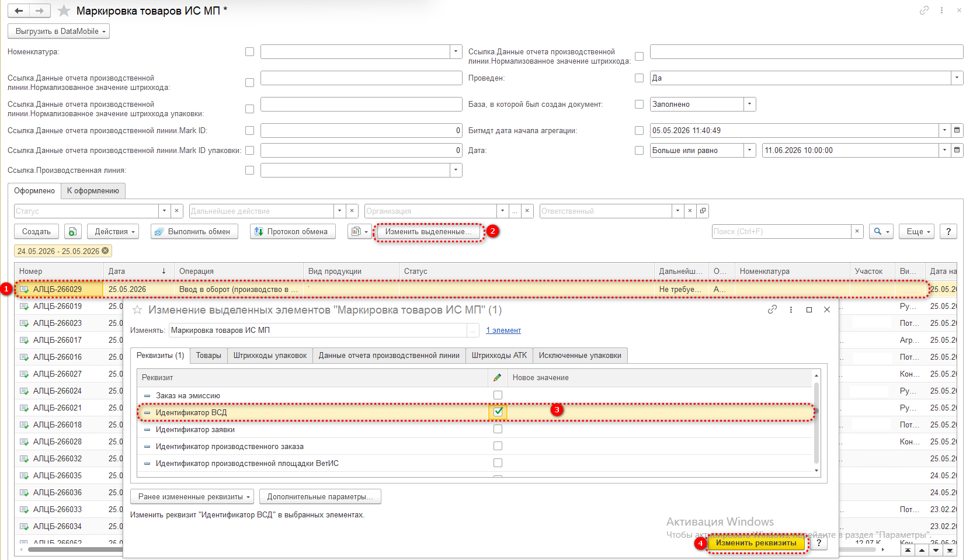Focus the Поиск (Ctrl+F) search field
The height and width of the screenshot is (560, 973).
781,232
